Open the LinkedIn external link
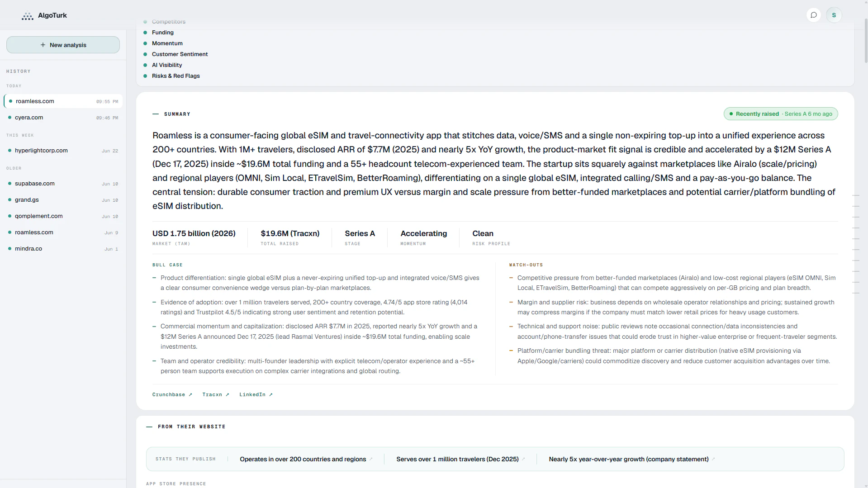Viewport: 868px width, 488px height. (256, 395)
